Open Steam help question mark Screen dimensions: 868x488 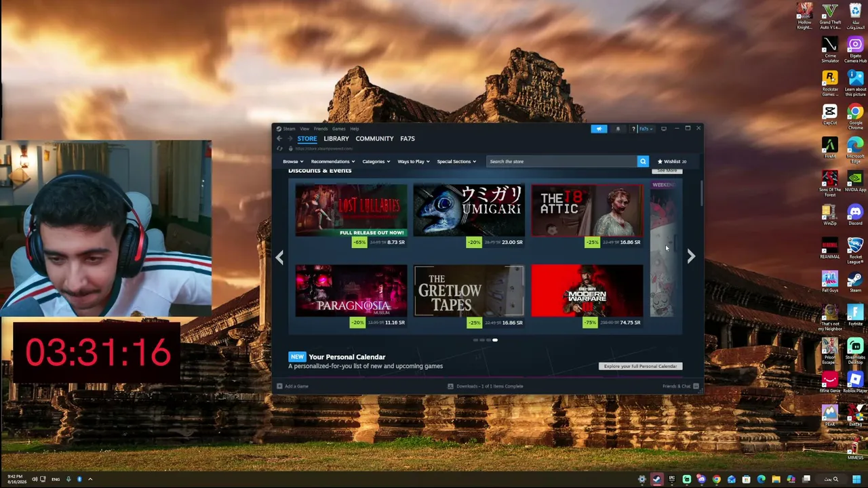[633, 129]
